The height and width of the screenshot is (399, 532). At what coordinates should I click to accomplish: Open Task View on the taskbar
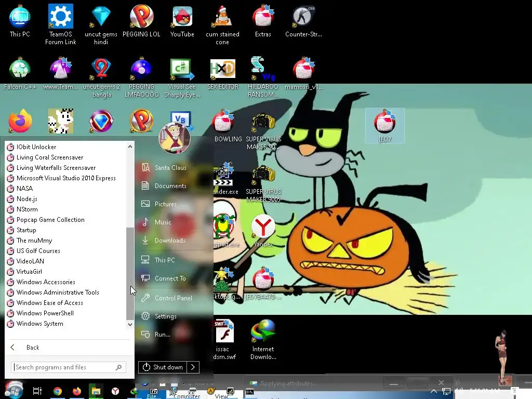(x=37, y=391)
